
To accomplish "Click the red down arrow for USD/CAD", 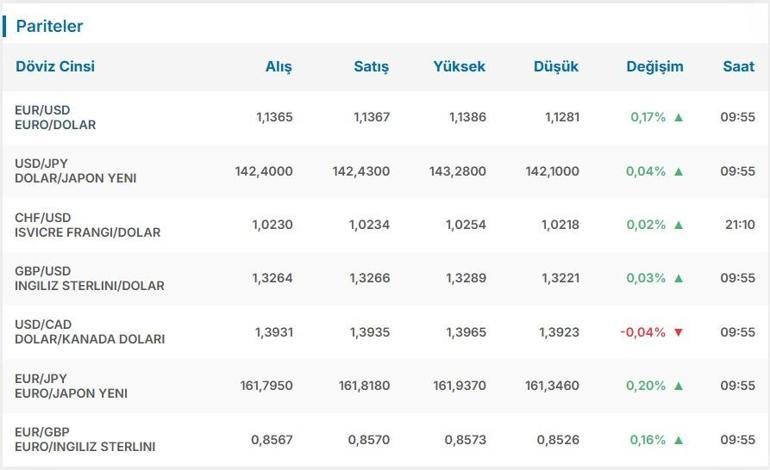I will [679, 332].
